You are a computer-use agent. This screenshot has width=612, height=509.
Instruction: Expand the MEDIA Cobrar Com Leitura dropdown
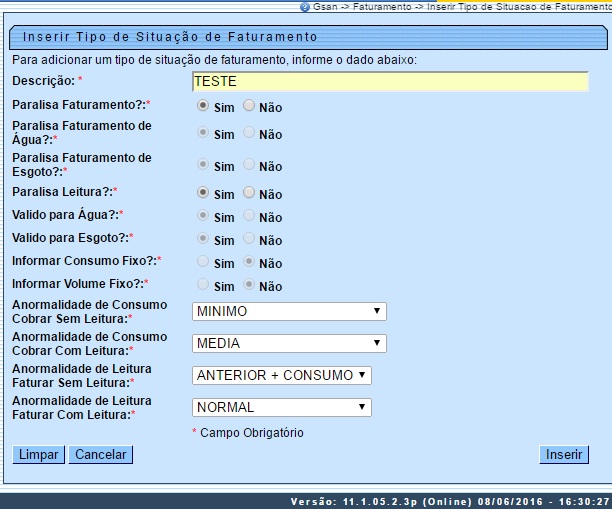click(x=289, y=343)
